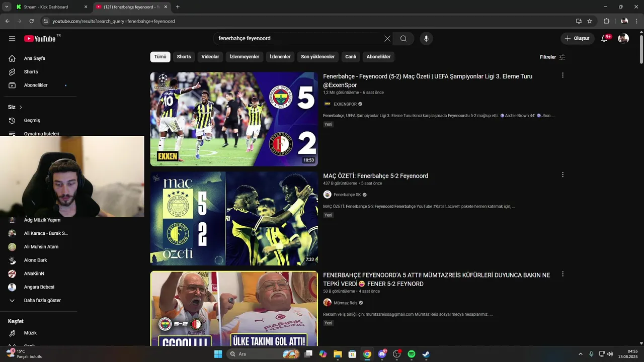Click the Chrome address bar URL
644x362 pixels.
(x=114, y=21)
